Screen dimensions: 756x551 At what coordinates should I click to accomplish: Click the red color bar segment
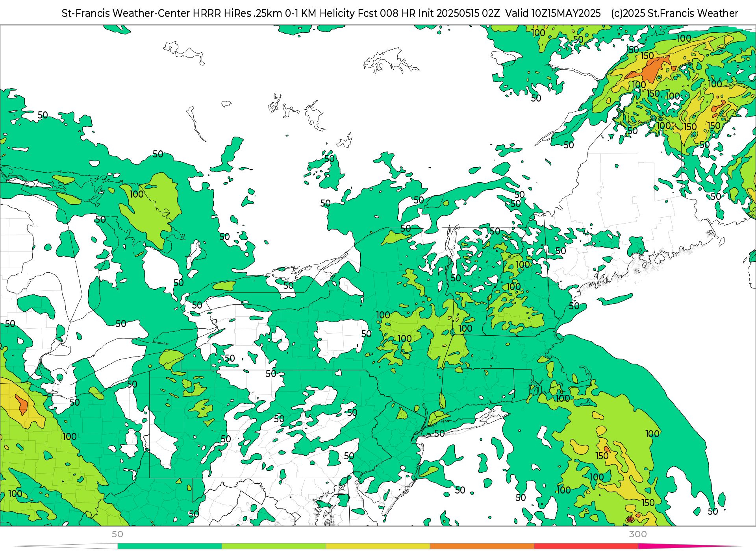click(586, 546)
